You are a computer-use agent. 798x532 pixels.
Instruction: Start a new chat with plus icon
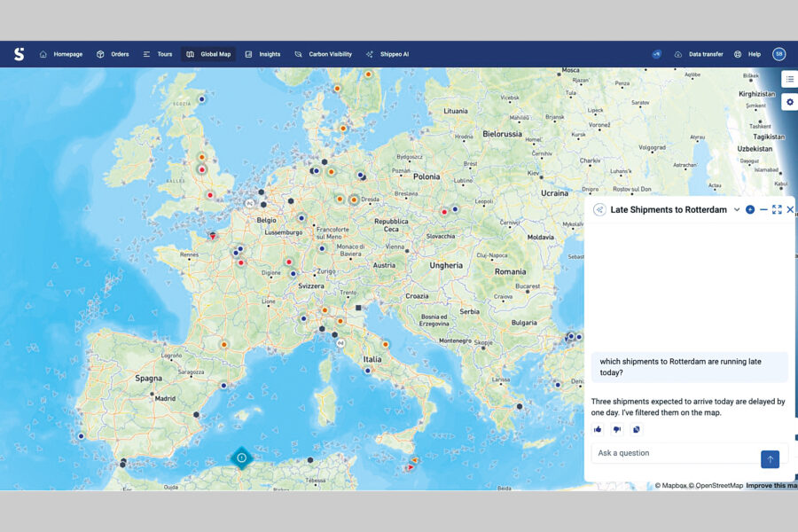[750, 210]
